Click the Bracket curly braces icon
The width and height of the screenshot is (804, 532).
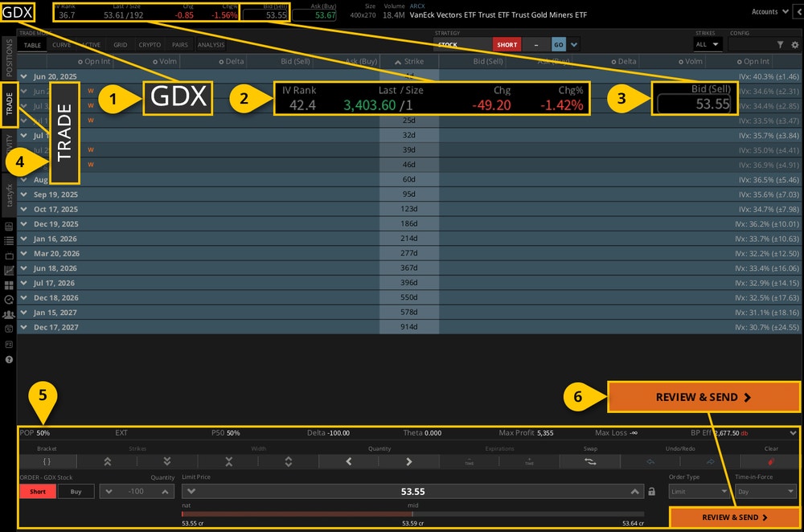click(47, 461)
